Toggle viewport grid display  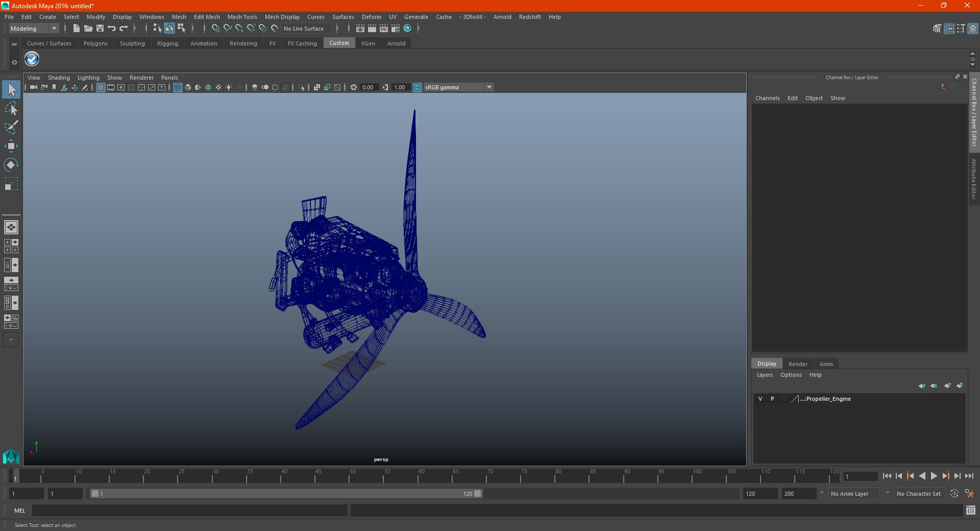click(101, 87)
